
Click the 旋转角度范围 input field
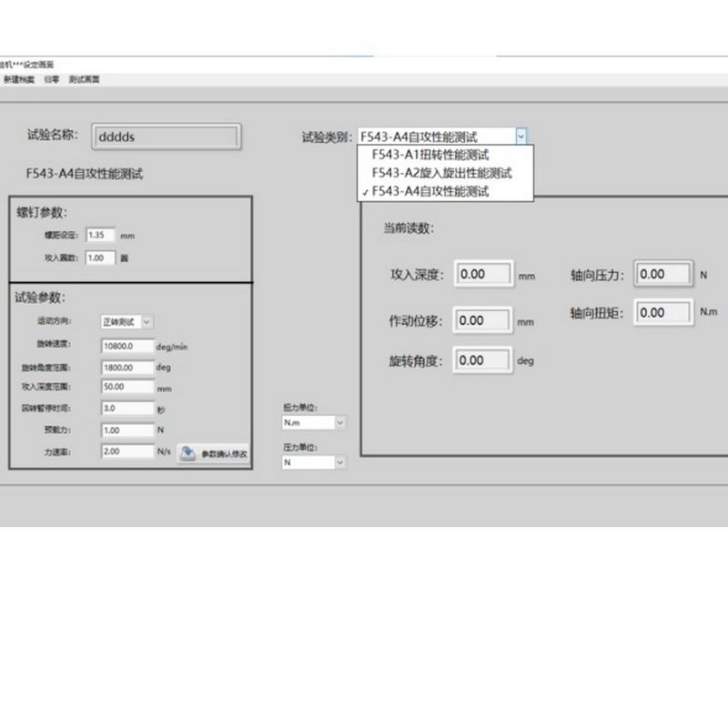pos(127,368)
